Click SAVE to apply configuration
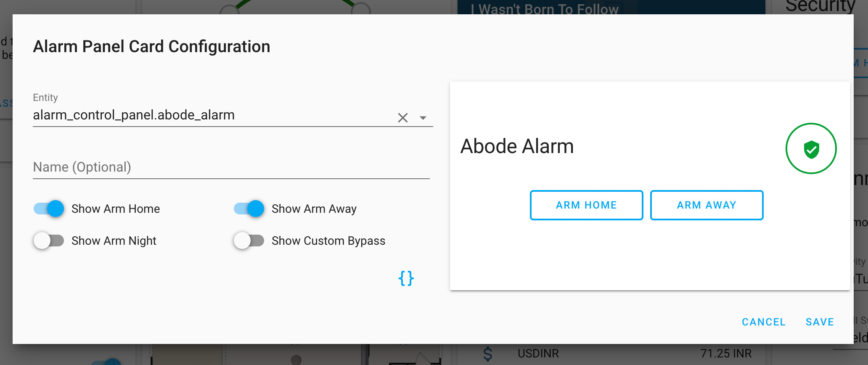Image resolution: width=868 pixels, height=365 pixels. tap(820, 322)
